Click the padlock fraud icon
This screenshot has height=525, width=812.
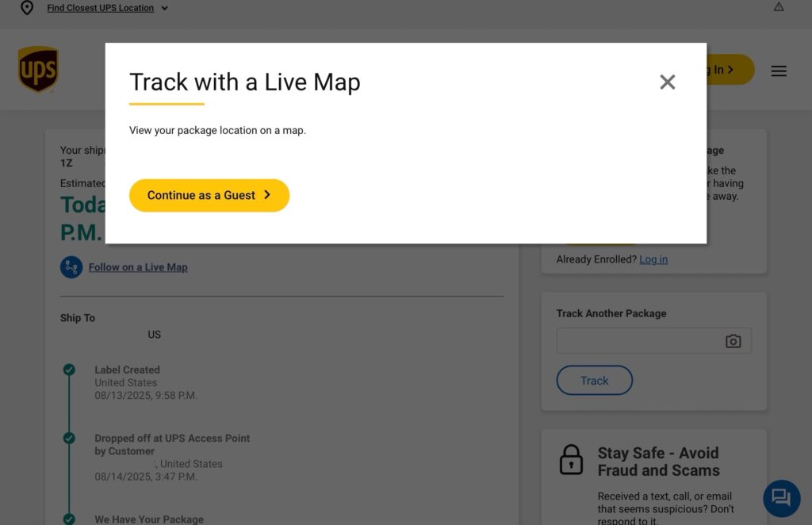click(571, 460)
